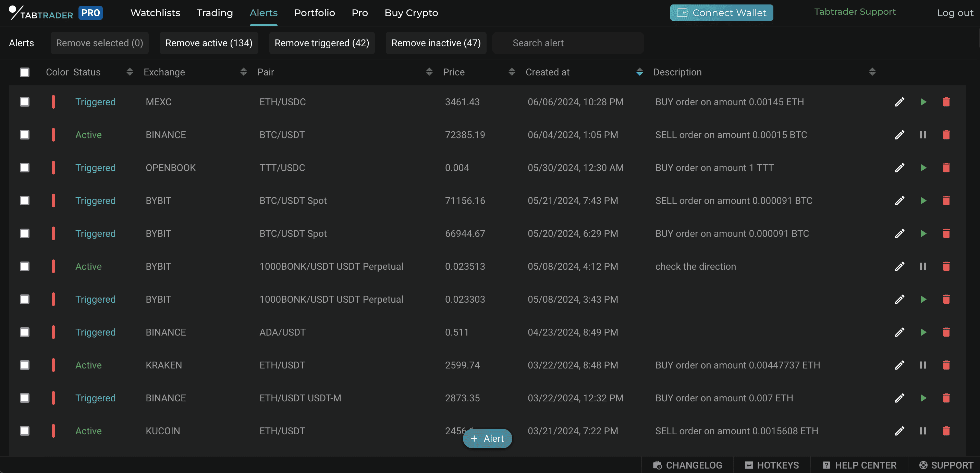Edit the BINANCE BTC/USDT alert

click(x=899, y=135)
